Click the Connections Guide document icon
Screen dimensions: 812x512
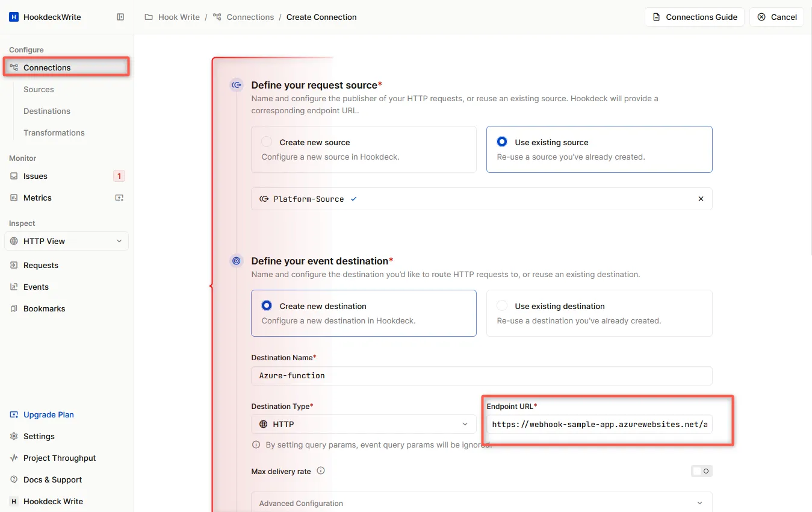tap(657, 17)
